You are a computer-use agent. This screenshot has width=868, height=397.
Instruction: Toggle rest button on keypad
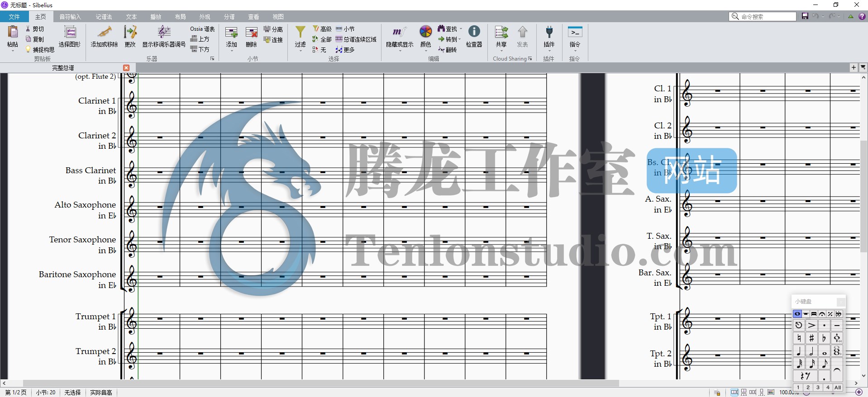[805, 376]
